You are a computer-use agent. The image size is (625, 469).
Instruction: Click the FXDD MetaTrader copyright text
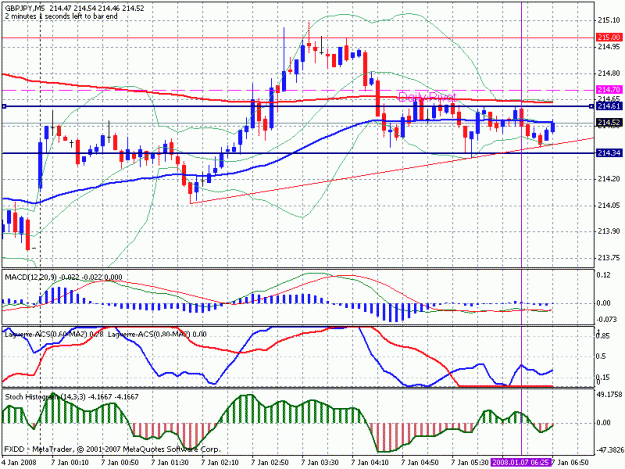click(112, 449)
